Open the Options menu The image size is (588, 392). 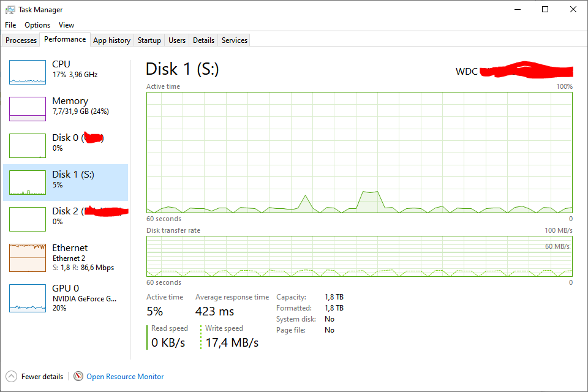[x=37, y=25]
